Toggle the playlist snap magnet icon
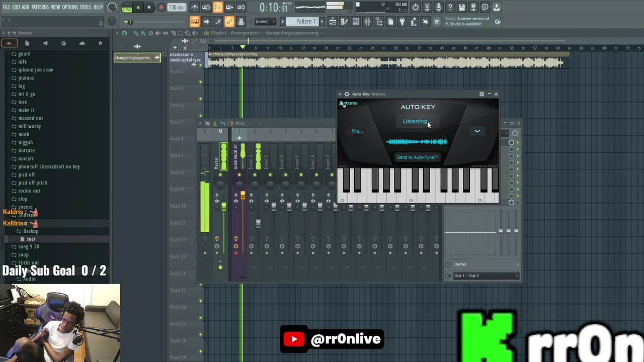 tap(125, 33)
